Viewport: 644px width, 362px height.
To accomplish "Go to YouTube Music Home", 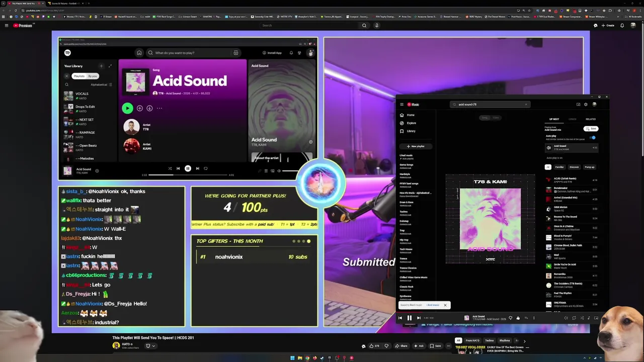I will point(408,115).
